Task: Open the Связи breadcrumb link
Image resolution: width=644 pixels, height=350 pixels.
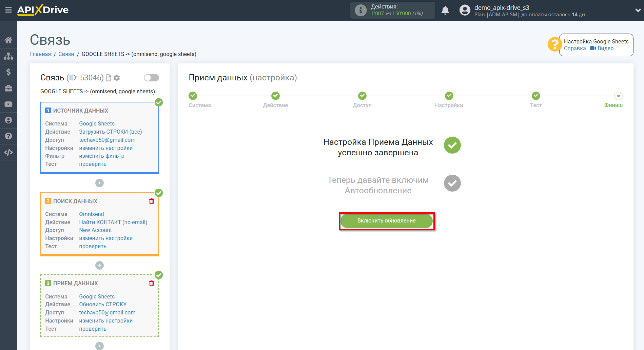Action: pyautogui.click(x=66, y=54)
